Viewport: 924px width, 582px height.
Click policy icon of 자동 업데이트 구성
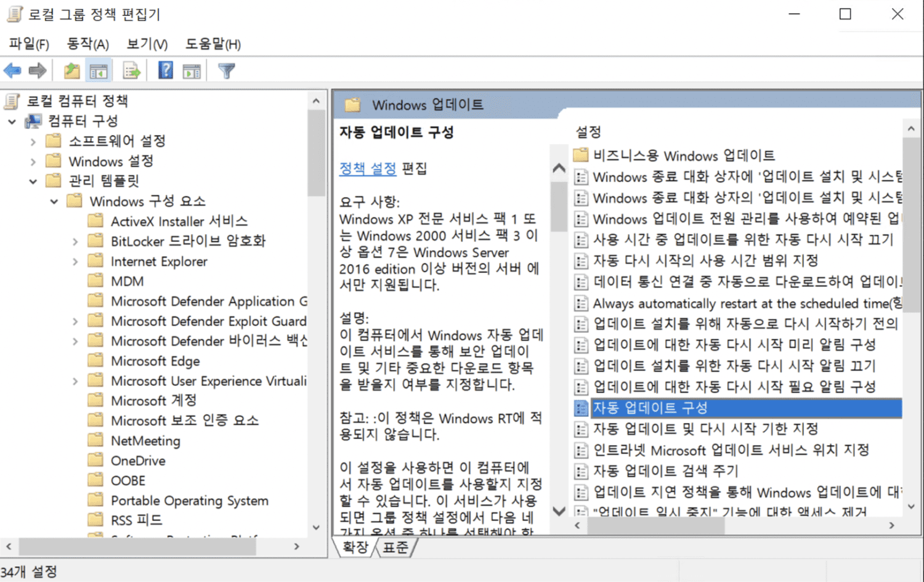580,408
